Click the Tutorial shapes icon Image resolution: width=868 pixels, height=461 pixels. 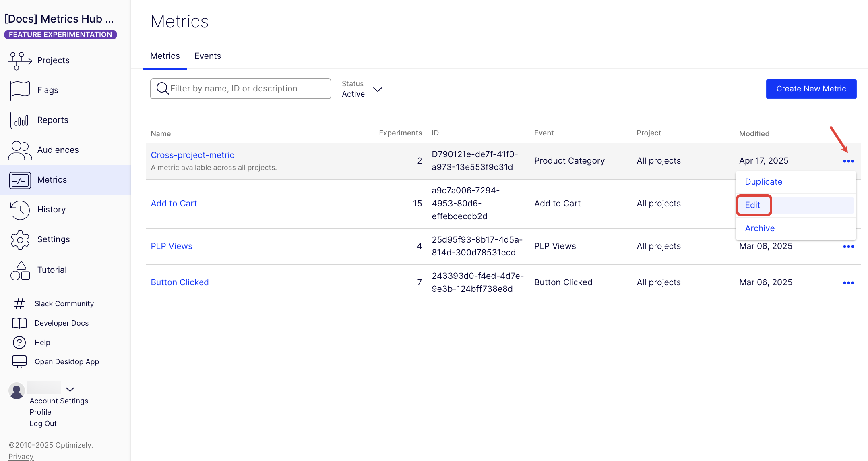pyautogui.click(x=19, y=270)
